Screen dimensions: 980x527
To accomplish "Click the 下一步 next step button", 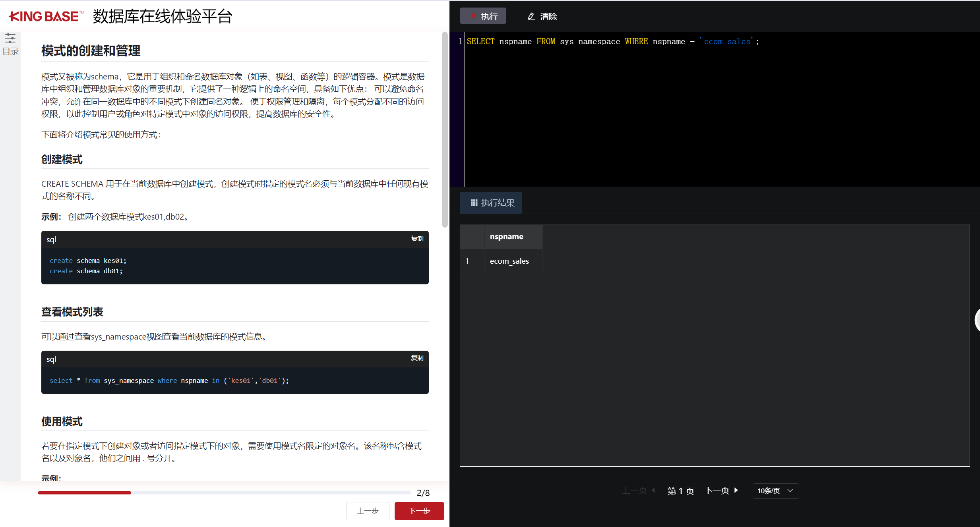I will click(419, 511).
